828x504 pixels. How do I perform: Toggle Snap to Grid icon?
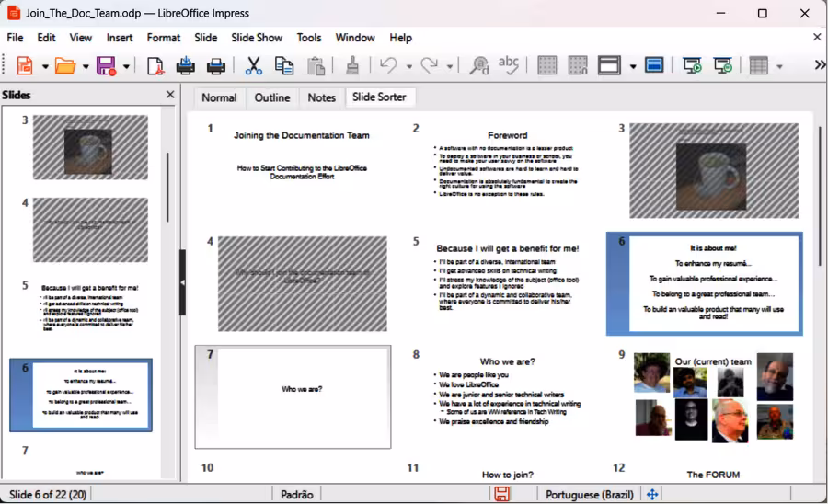pyautogui.click(x=578, y=66)
